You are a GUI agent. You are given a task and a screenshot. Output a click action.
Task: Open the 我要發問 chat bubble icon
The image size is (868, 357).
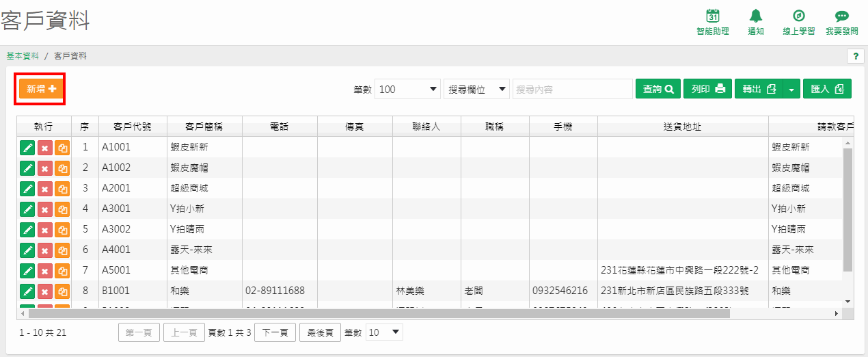(841, 16)
